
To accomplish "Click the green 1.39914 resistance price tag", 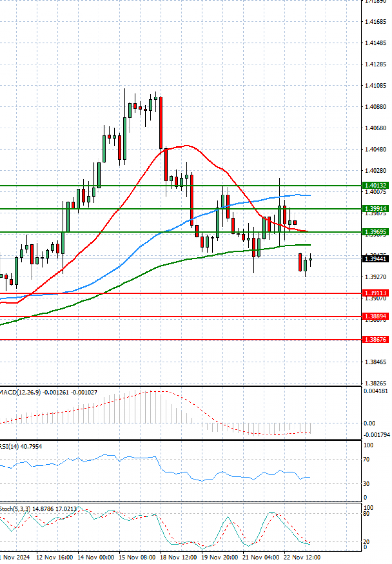I will tap(375, 209).
